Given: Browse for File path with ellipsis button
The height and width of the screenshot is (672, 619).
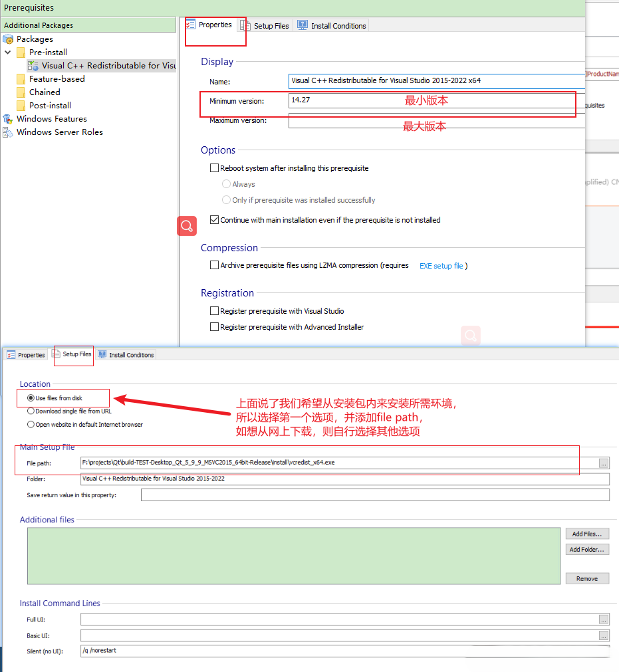Looking at the screenshot, I should (x=604, y=463).
